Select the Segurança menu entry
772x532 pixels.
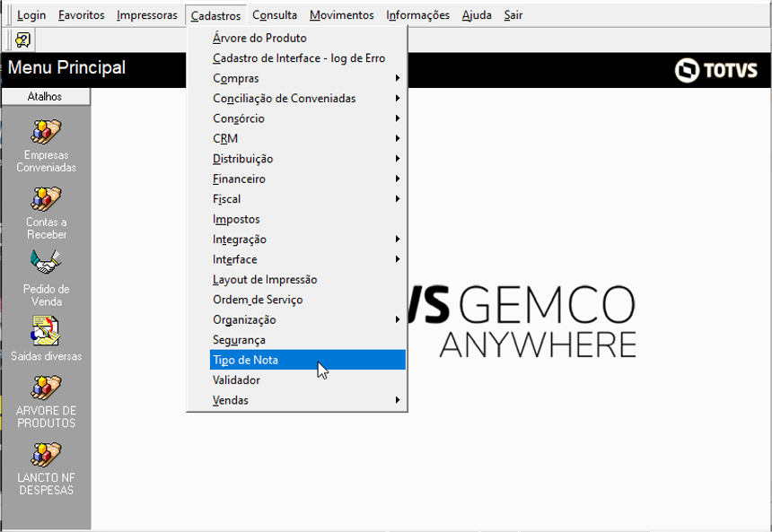[308, 340]
